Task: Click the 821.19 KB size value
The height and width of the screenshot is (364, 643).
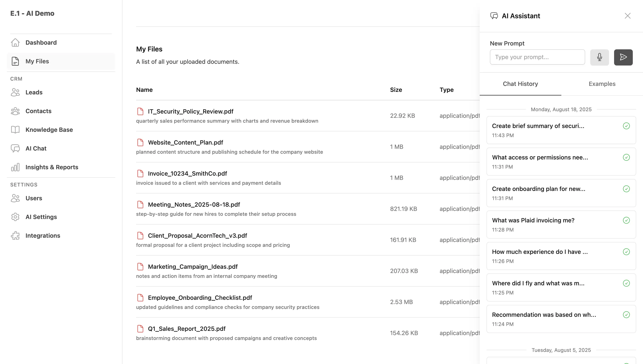Action: click(x=404, y=209)
